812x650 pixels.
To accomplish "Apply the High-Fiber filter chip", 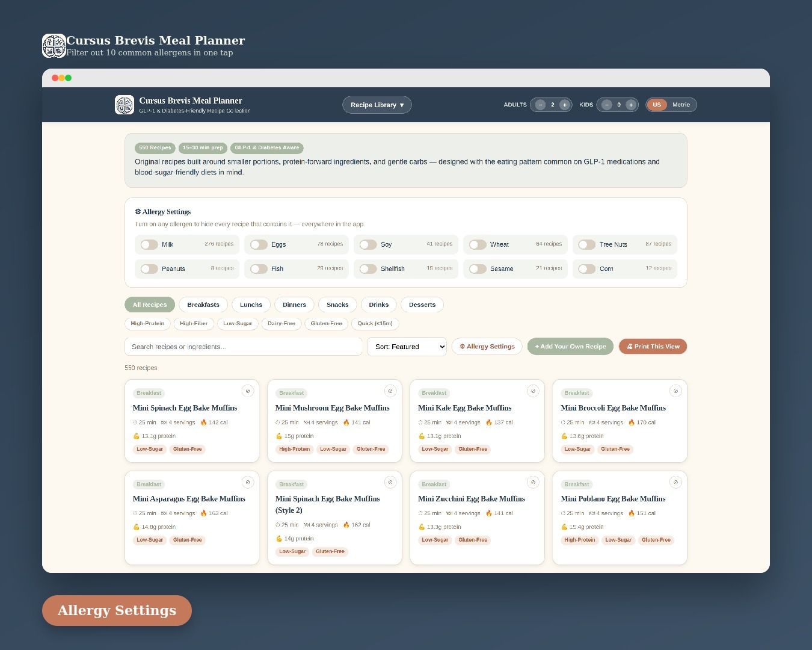I will 194,324.
